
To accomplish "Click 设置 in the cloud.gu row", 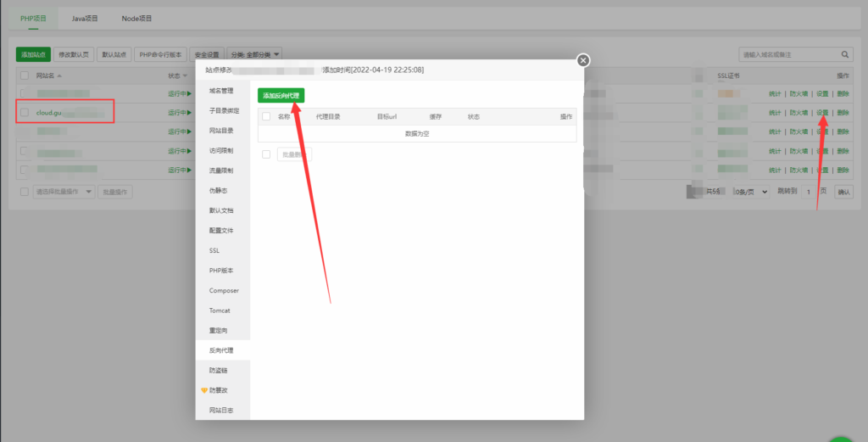I will pyautogui.click(x=822, y=113).
